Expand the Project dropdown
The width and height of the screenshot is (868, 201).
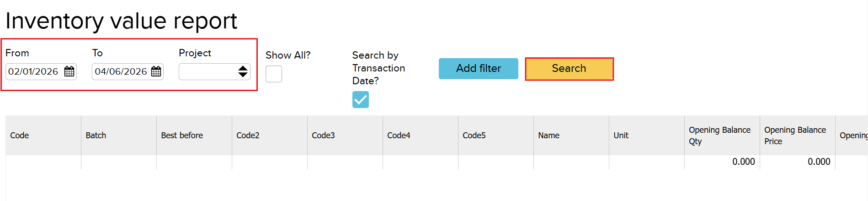(x=214, y=71)
